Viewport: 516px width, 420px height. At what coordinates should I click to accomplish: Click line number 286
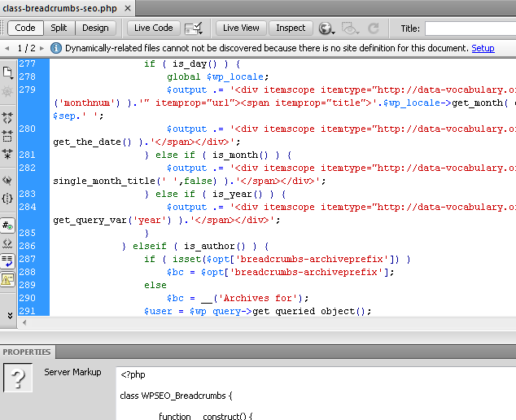27,246
